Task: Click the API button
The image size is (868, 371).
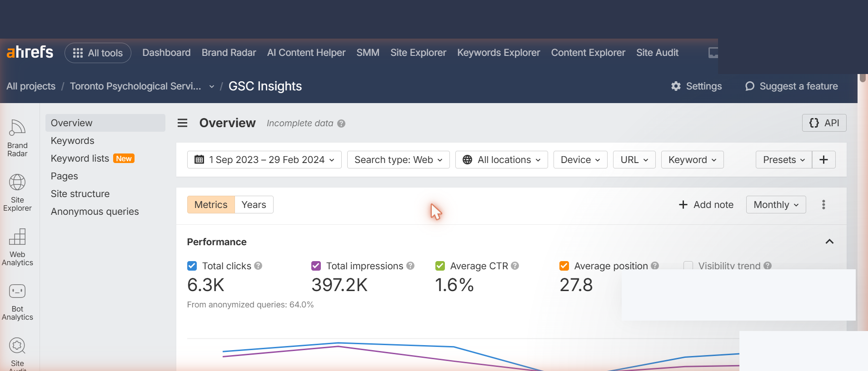Action: click(x=824, y=123)
